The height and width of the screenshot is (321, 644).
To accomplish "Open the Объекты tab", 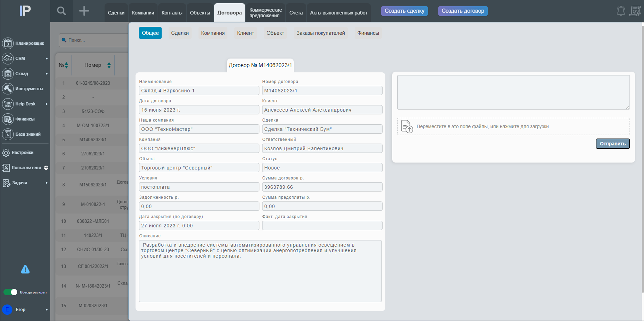I will 200,13.
